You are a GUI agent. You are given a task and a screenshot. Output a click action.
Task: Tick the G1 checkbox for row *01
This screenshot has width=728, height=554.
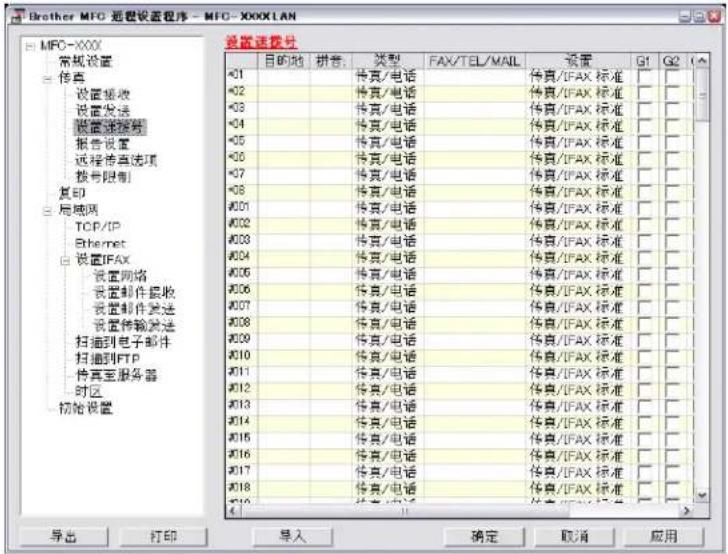(x=644, y=77)
